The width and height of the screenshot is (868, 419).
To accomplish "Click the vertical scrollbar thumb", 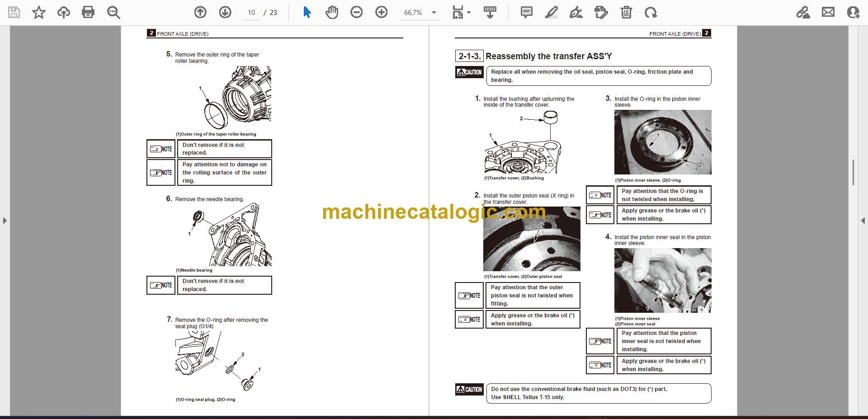I will coord(853,172).
